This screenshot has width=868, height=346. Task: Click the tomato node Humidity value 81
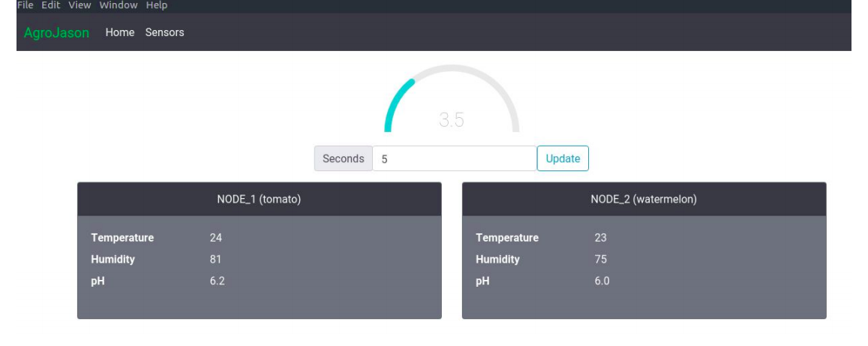click(x=216, y=260)
